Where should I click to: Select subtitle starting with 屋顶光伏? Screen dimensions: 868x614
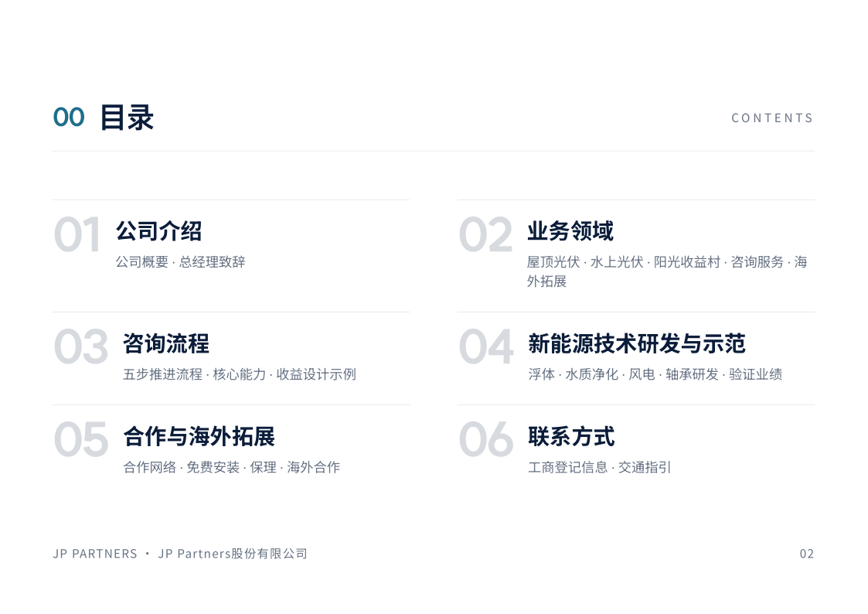(667, 271)
